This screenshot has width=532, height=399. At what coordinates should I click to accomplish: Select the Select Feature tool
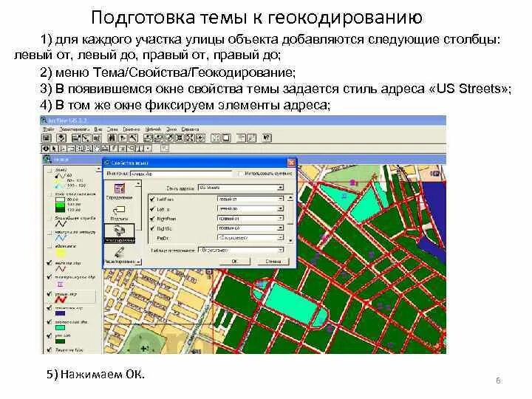(x=71, y=149)
